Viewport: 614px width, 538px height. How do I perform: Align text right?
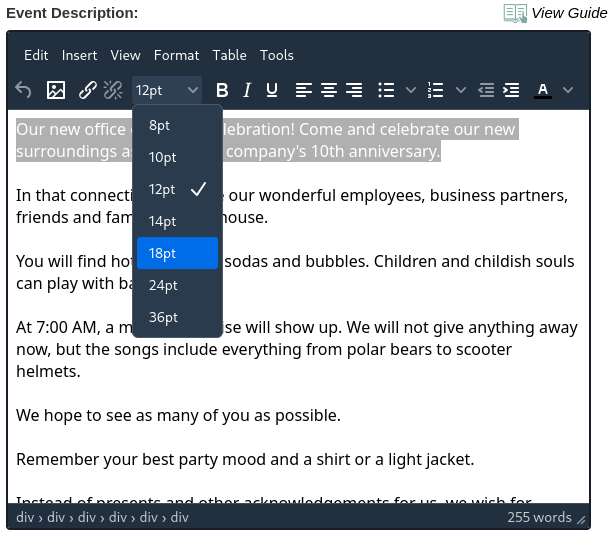point(354,90)
